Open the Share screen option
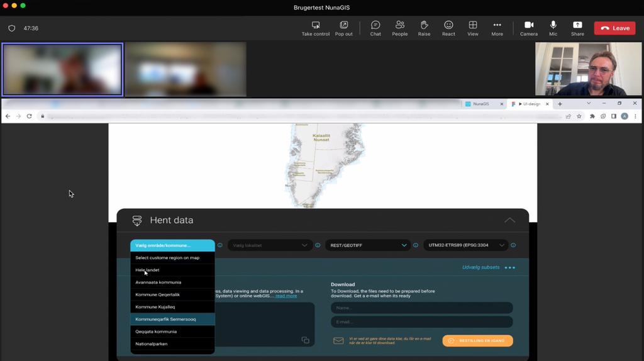 pyautogui.click(x=577, y=28)
